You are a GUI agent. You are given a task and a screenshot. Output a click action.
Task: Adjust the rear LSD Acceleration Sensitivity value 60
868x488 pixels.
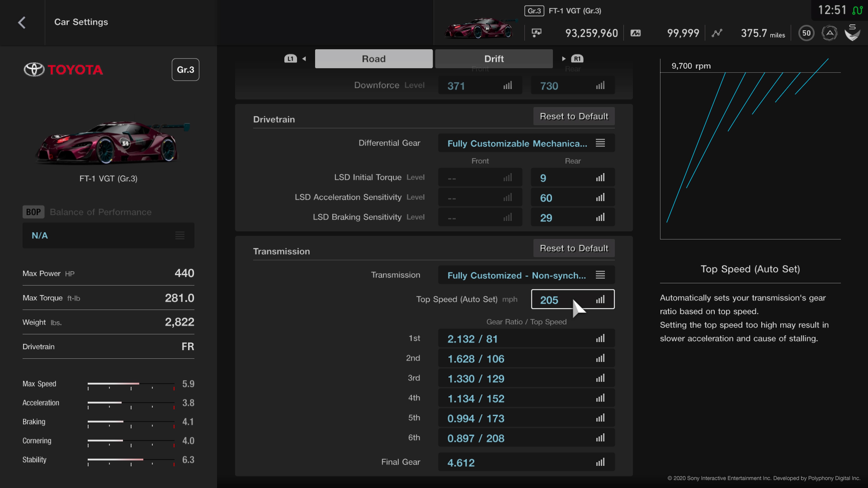click(573, 197)
